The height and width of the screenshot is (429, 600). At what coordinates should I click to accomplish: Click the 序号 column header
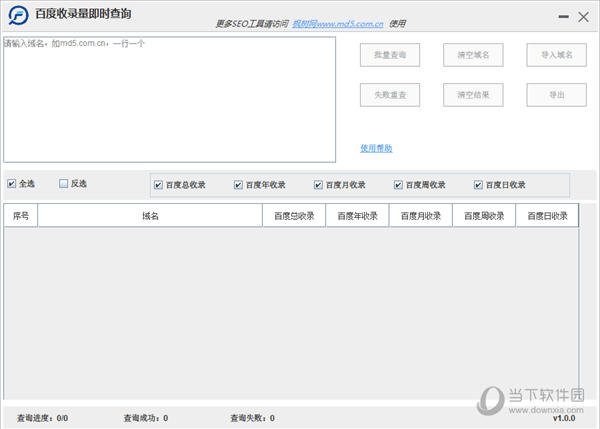tap(21, 215)
